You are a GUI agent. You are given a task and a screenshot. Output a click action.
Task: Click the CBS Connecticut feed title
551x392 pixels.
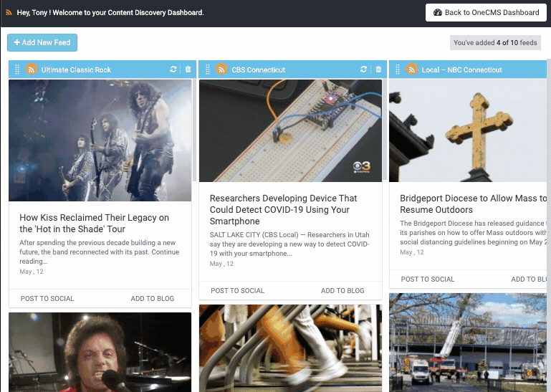point(258,70)
